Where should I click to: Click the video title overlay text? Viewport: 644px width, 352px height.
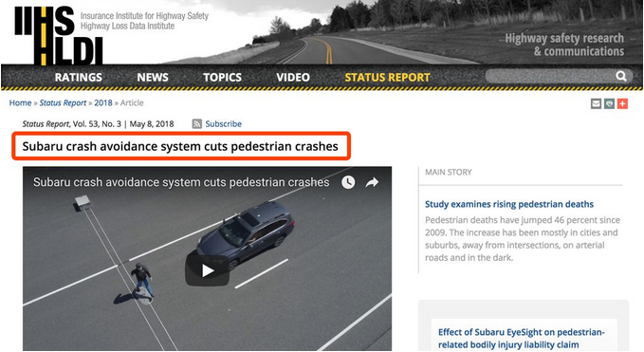[181, 182]
